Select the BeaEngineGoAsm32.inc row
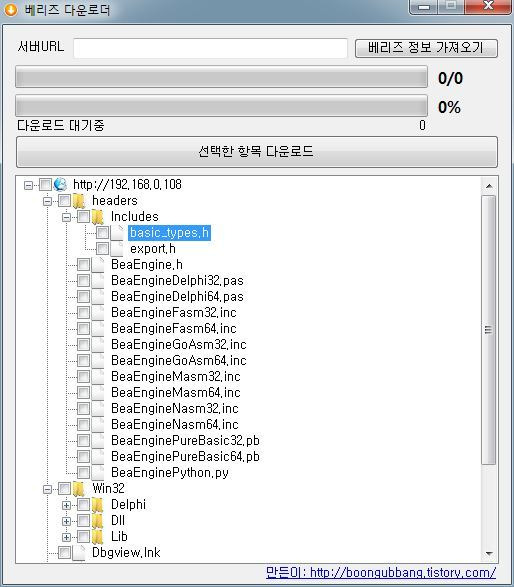The image size is (514, 587). 179,344
